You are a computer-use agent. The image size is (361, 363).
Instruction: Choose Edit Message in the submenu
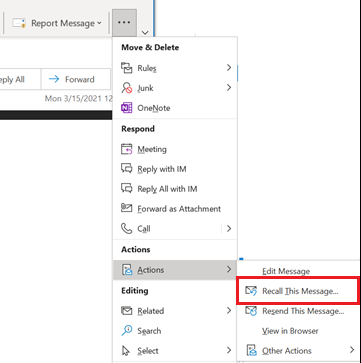coord(286,271)
